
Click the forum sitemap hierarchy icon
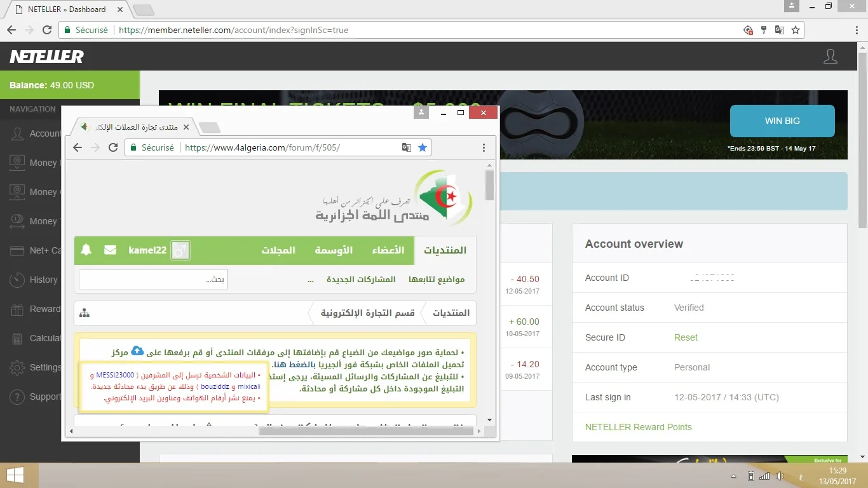coord(85,313)
